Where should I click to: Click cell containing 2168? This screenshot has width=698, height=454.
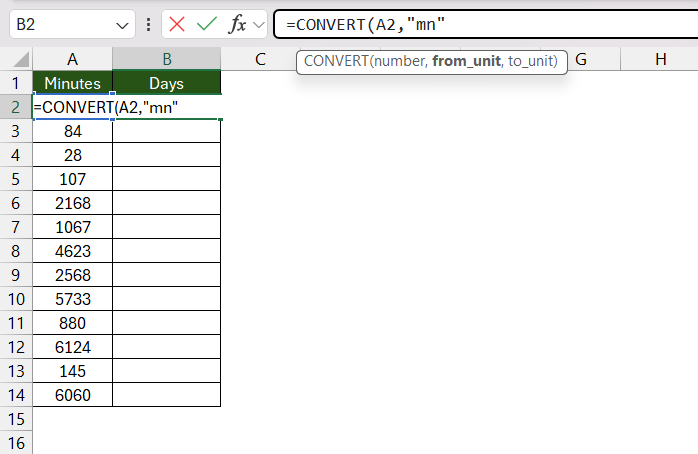coord(73,203)
